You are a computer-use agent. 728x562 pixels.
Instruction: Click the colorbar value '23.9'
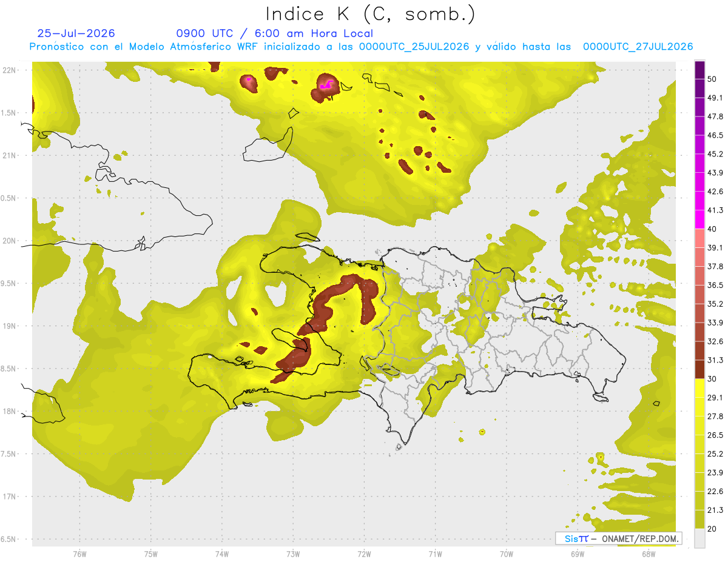pos(715,473)
